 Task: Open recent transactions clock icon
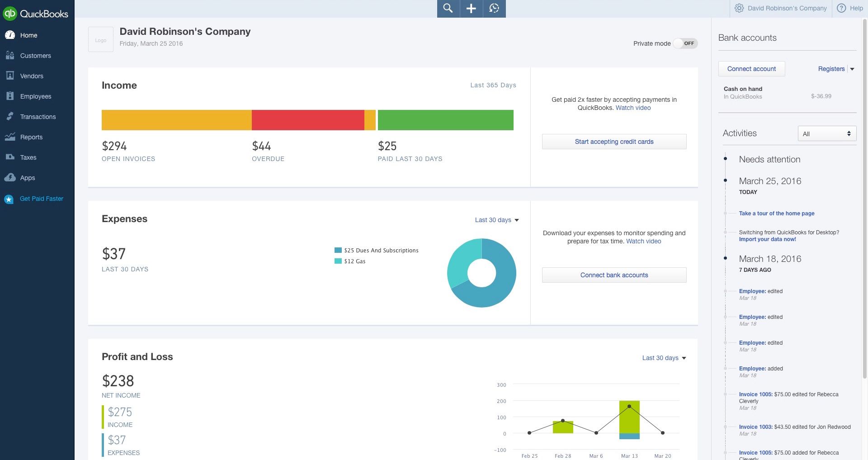pyautogui.click(x=494, y=9)
